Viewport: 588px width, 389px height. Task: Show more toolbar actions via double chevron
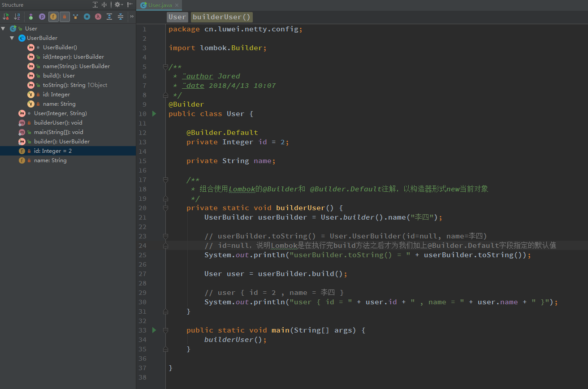132,17
